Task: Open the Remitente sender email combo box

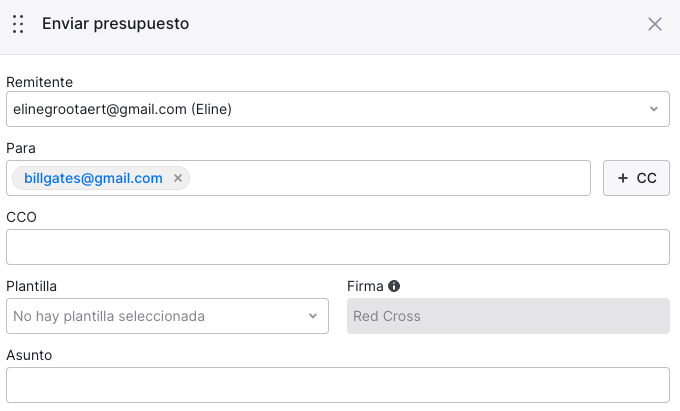Action: tap(330, 109)
